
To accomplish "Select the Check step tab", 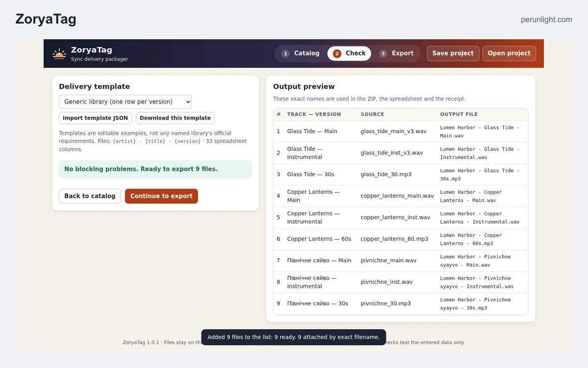I will coord(349,53).
